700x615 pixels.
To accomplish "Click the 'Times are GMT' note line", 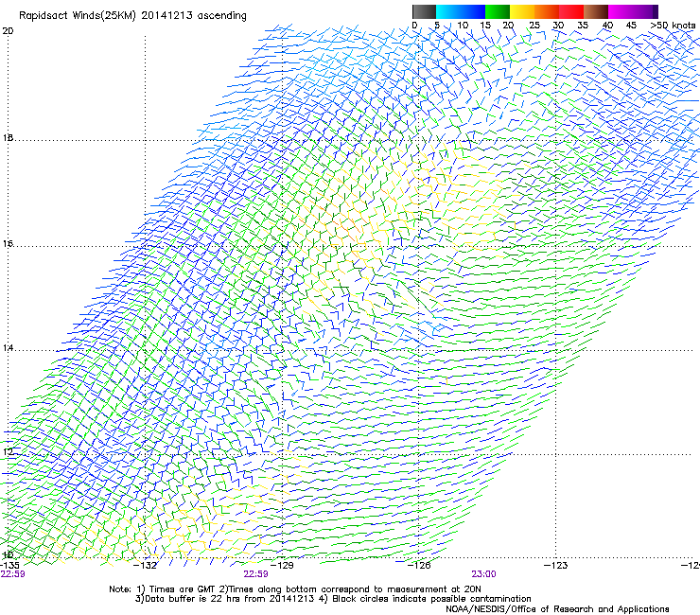I will (295, 589).
